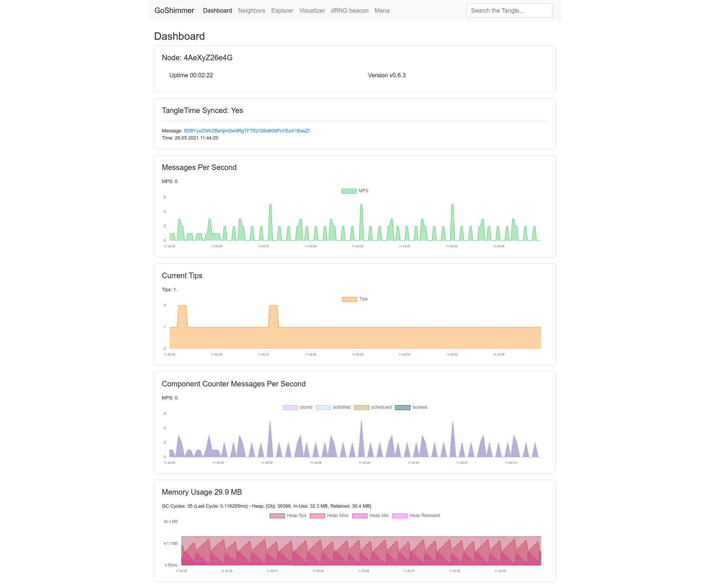Click the 95.4 MB axis label
Viewport: 710px width, 588px height.
coord(170,522)
